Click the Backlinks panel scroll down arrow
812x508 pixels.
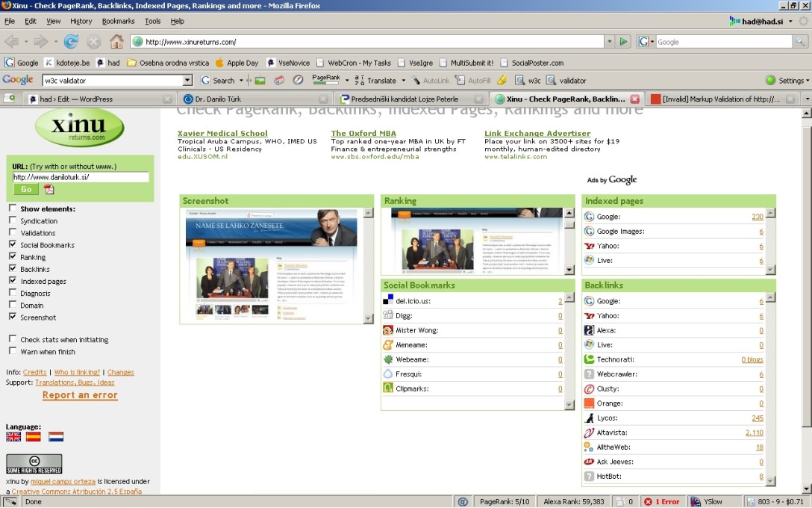pos(770,480)
